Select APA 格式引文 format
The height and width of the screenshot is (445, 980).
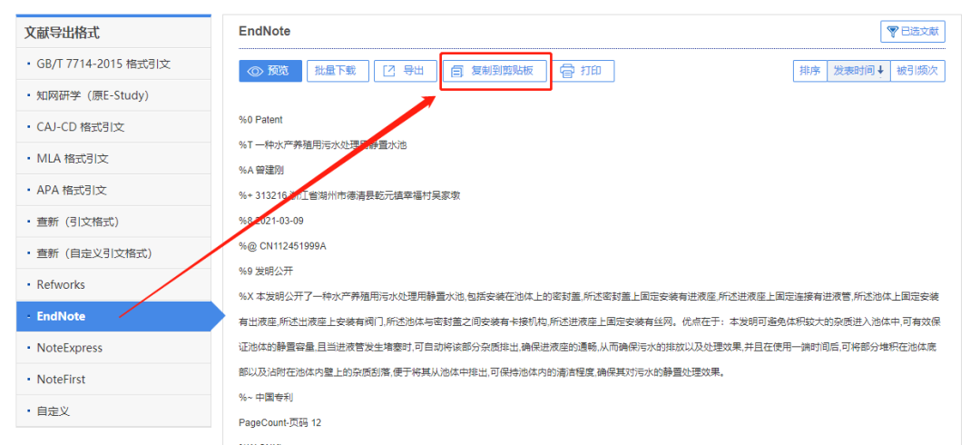coord(113,190)
